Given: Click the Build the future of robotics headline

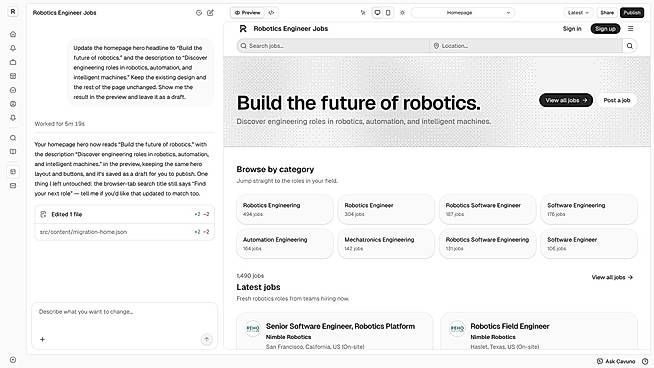Looking at the screenshot, I should tap(359, 103).
